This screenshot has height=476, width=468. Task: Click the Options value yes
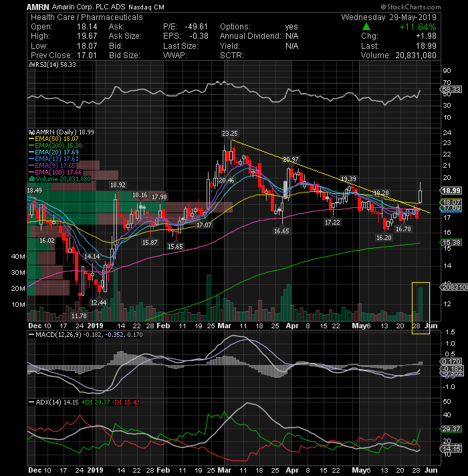click(291, 27)
